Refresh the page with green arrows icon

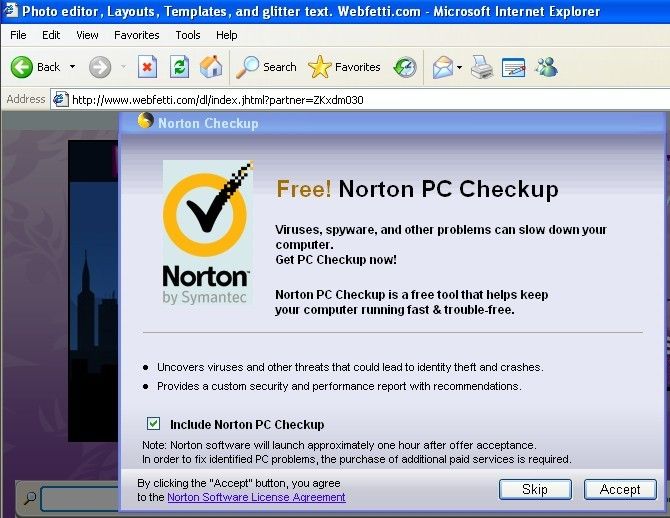[x=179, y=67]
